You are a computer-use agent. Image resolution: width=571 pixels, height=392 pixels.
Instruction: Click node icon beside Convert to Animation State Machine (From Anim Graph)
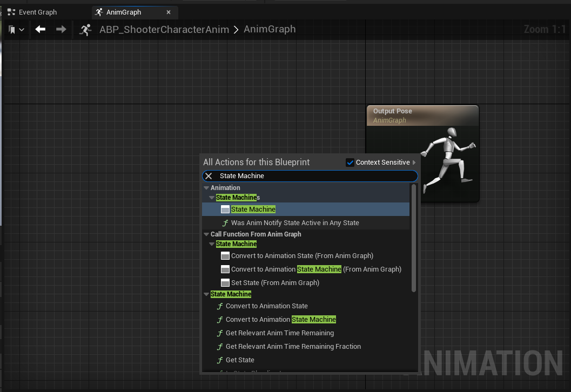[x=225, y=269]
